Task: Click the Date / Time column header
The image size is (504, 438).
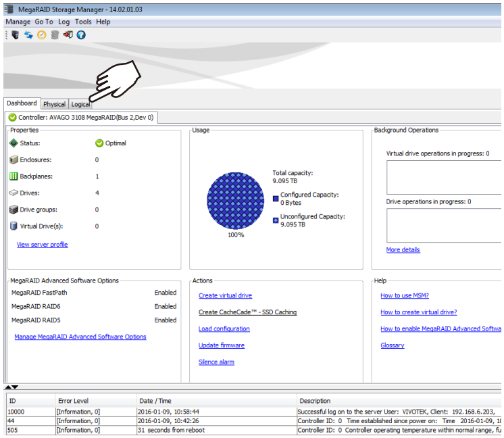Action: pos(217,401)
